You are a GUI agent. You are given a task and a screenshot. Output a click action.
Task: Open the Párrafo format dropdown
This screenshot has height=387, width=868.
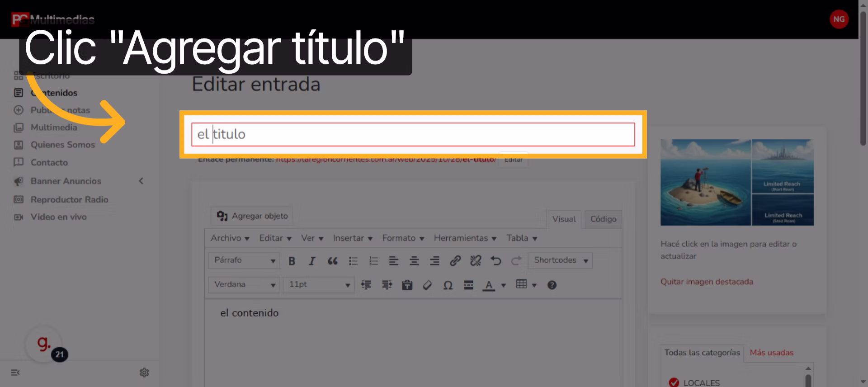point(244,260)
